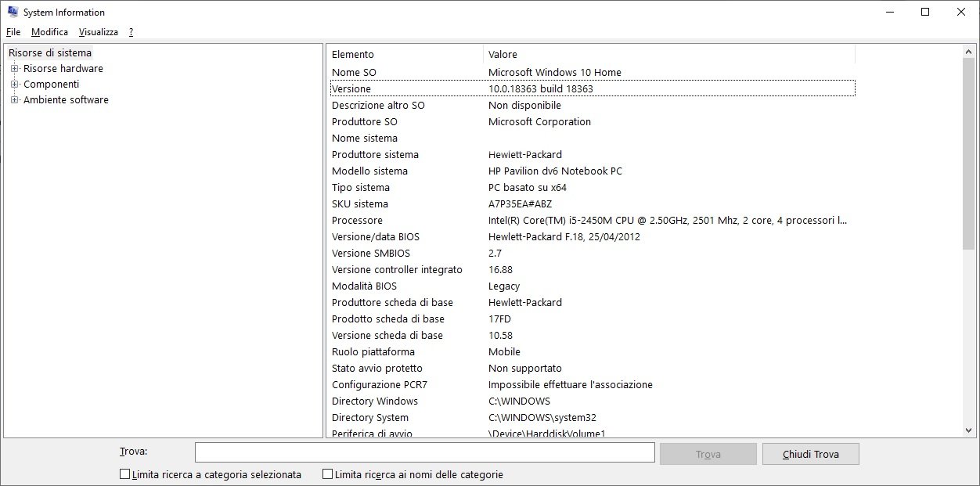This screenshot has width=980, height=486.
Task: Select Ambiente software in tree
Action: click(x=67, y=100)
